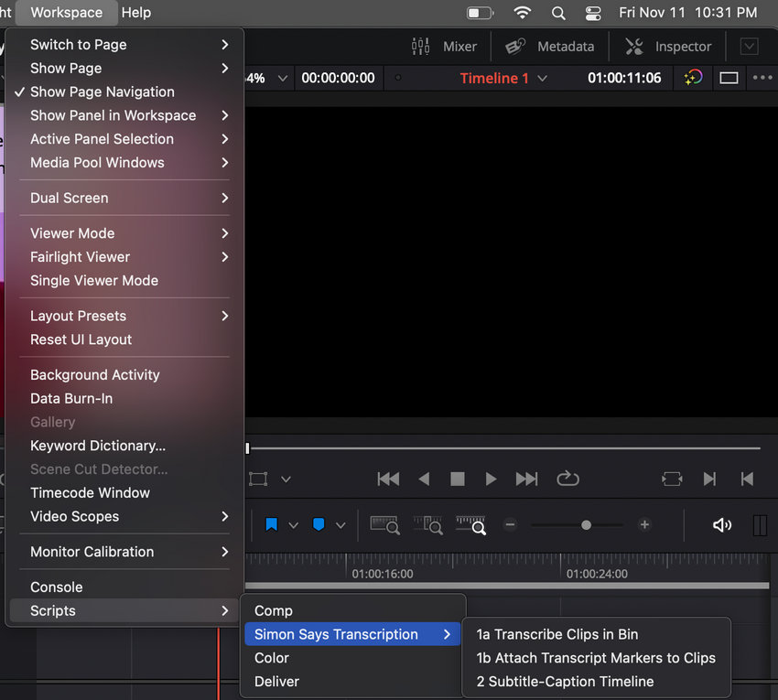Expand the Monitor Calibration submenu
The width and height of the screenshot is (778, 700).
coord(124,552)
